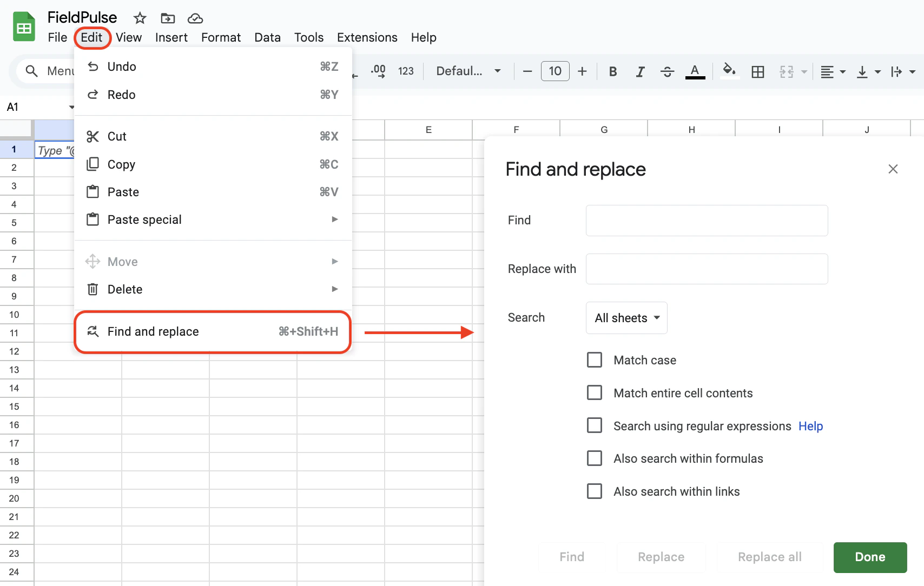
Task: Click the move to folder icon
Action: tap(168, 18)
